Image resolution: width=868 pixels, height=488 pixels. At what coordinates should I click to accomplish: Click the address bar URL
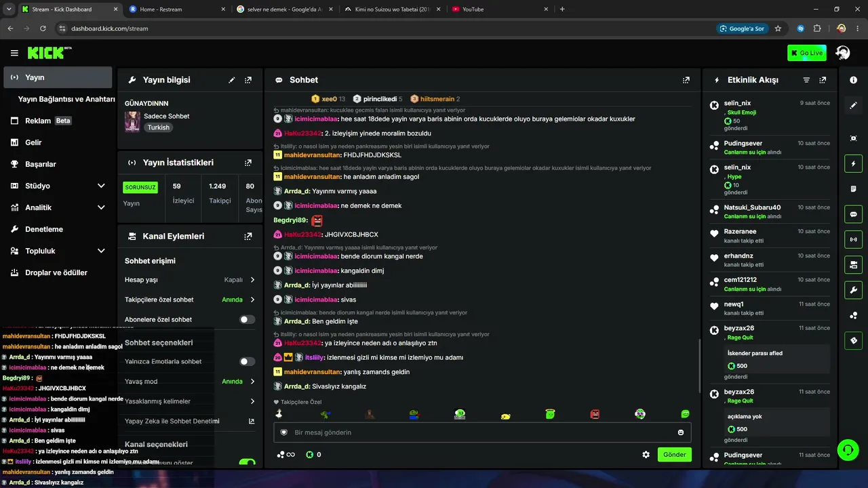pos(109,28)
